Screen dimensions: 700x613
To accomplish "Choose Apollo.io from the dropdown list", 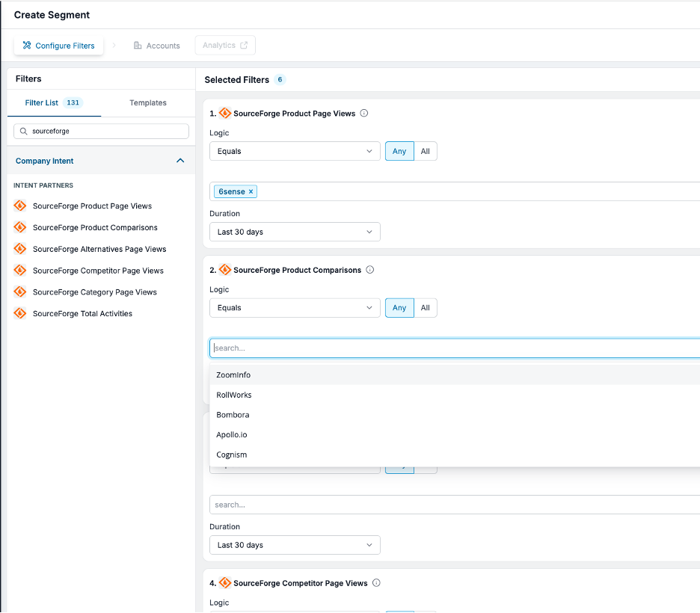I will point(455,434).
